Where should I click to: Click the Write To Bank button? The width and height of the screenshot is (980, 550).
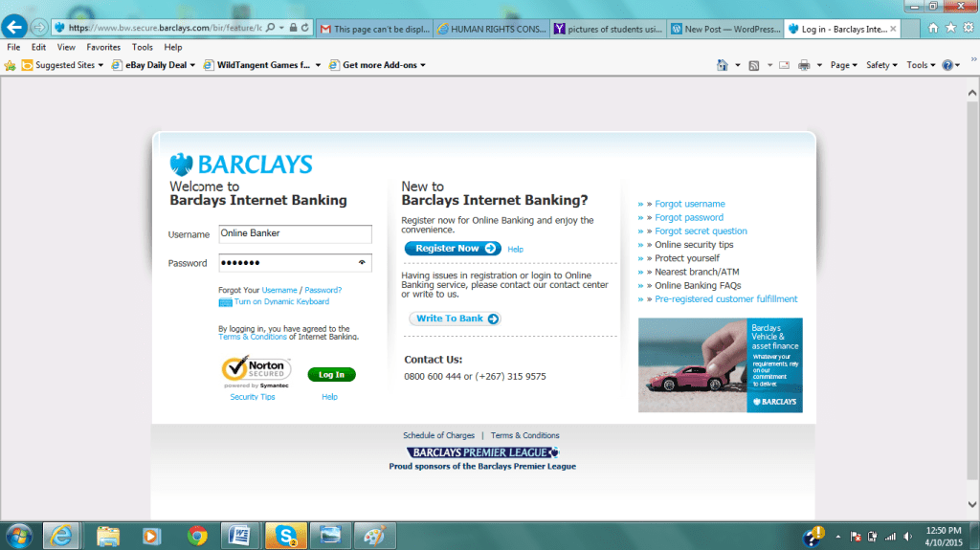[x=456, y=319]
